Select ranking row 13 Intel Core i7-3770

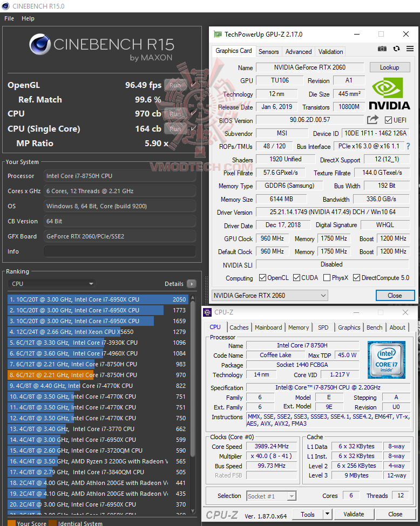(x=97, y=429)
